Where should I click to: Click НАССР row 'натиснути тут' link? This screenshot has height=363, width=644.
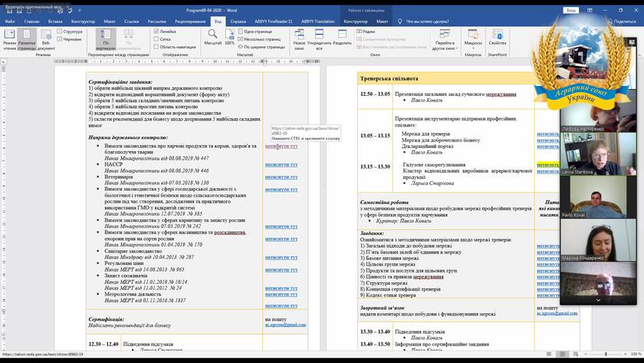(x=281, y=165)
